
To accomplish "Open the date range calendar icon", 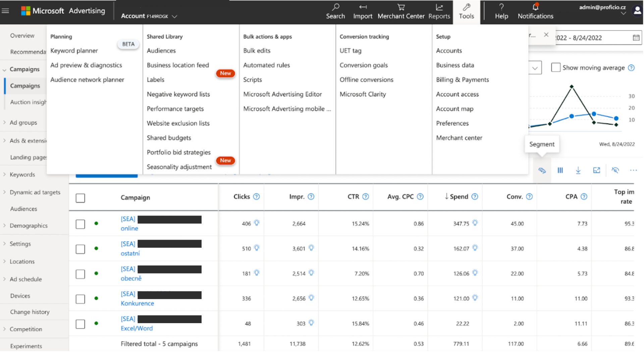I will click(636, 38).
